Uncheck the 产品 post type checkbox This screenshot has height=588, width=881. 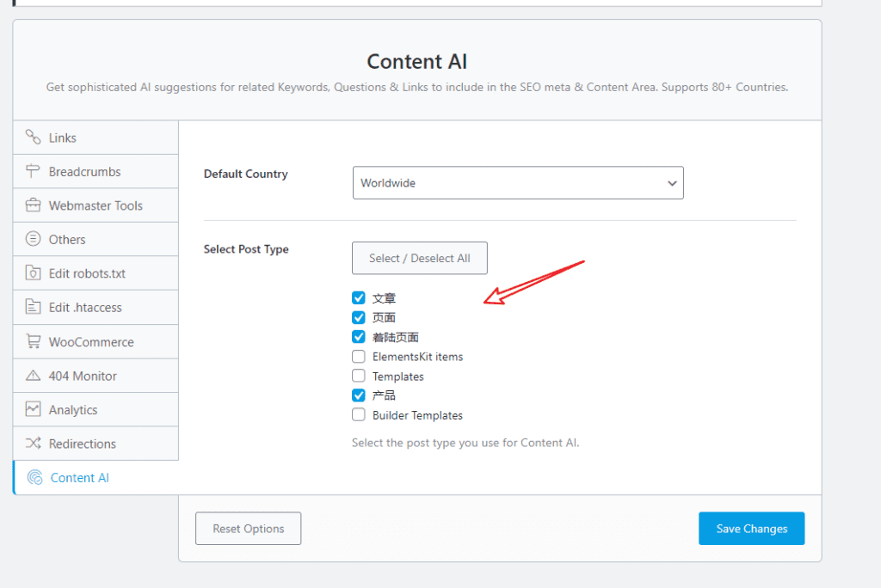click(x=359, y=395)
